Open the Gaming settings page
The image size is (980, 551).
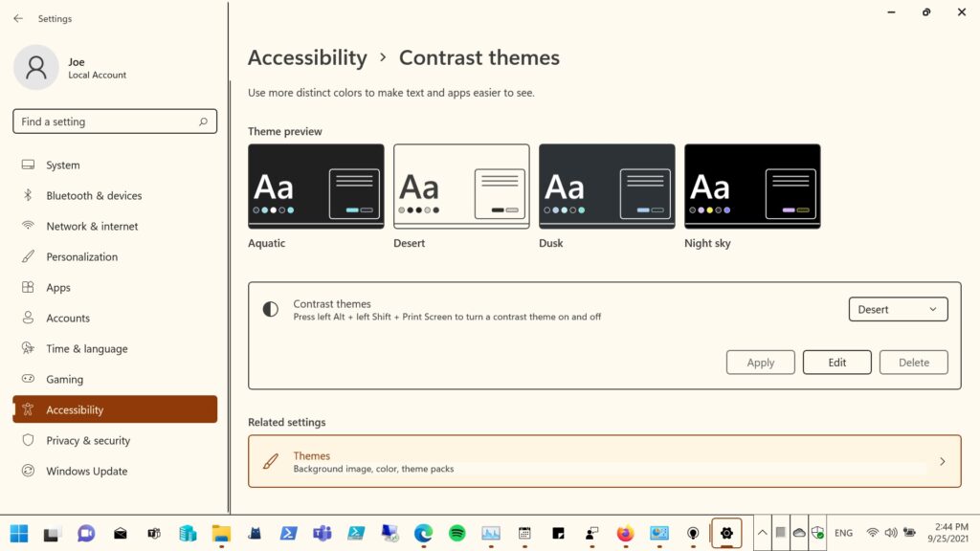(64, 379)
